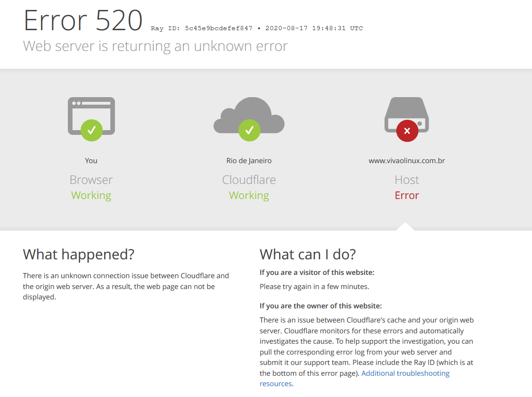Click the www.vivaolinux.com.br hostname
Screen dimensions: 532x397
(407, 161)
